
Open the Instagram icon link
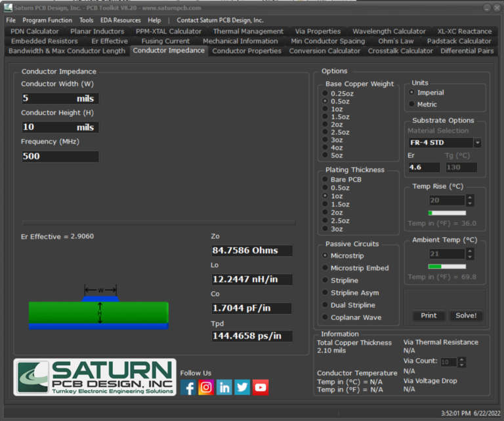point(206,388)
